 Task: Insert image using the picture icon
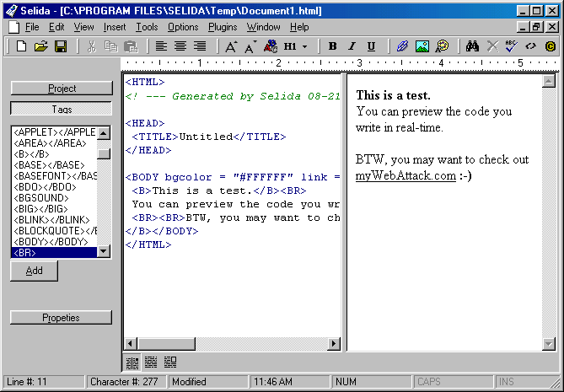coord(422,46)
